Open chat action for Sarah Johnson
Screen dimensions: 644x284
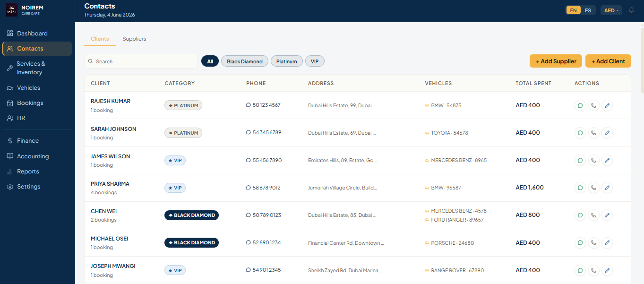[x=580, y=133]
